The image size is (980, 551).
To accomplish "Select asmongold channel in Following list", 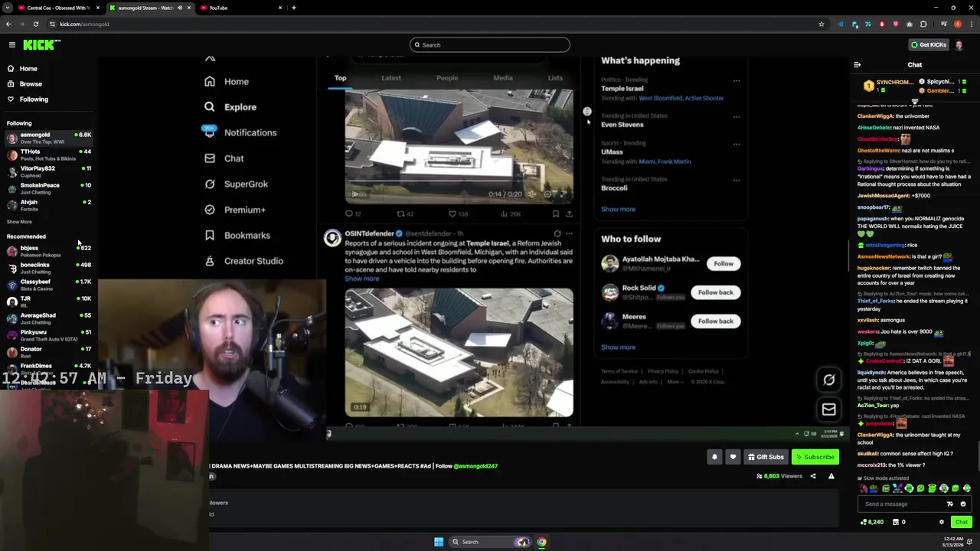I will [x=49, y=138].
